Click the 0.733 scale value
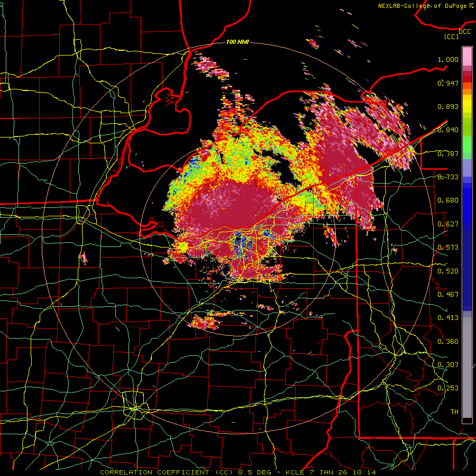 tap(448, 177)
